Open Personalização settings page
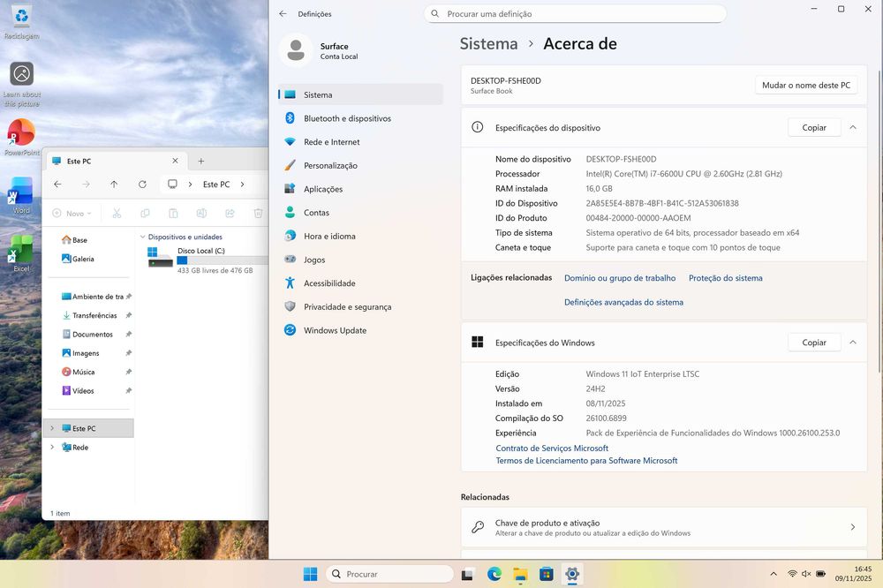The height and width of the screenshot is (588, 883). point(360,166)
